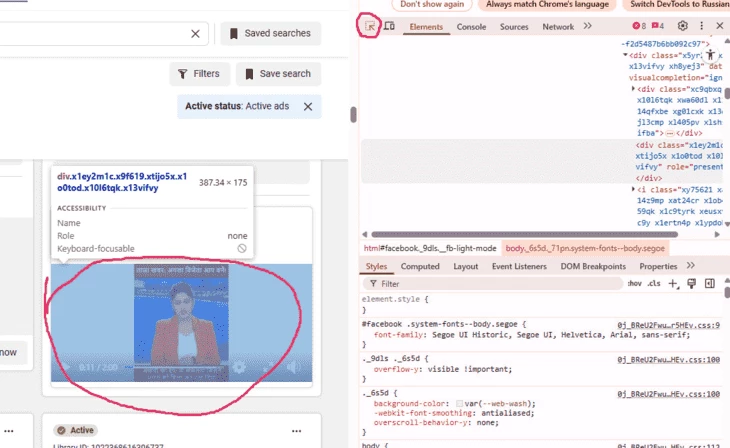Image resolution: width=730 pixels, height=448 pixels.
Task: Open the Active ad card options menu
Action: [x=297, y=431]
